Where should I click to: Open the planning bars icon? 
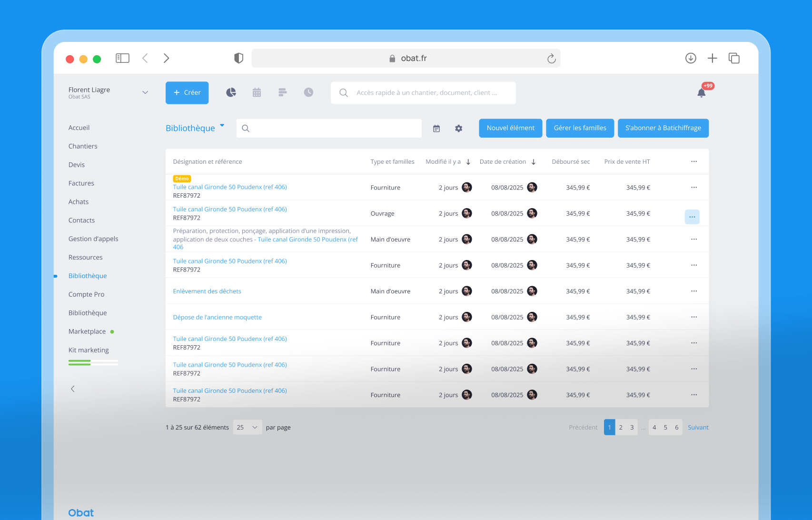(x=282, y=92)
